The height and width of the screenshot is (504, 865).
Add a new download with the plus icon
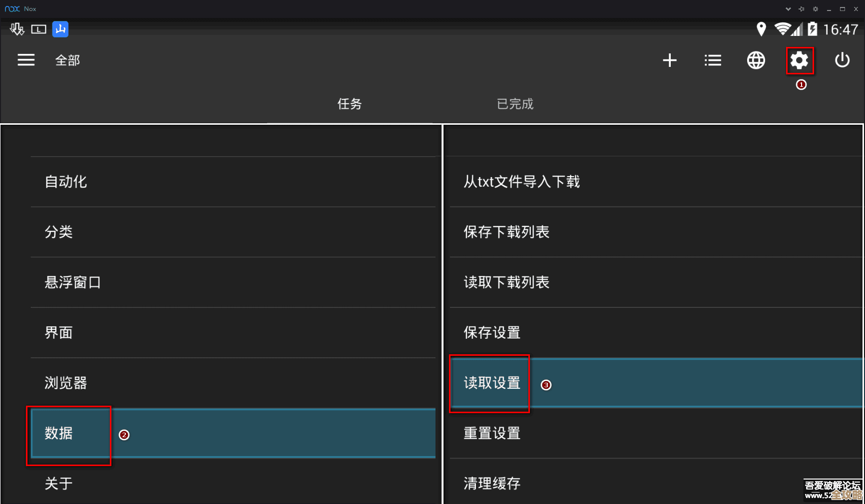670,60
